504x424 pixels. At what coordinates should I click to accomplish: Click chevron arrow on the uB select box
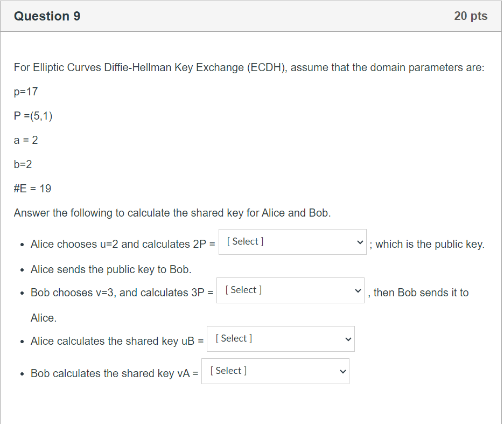348,339
